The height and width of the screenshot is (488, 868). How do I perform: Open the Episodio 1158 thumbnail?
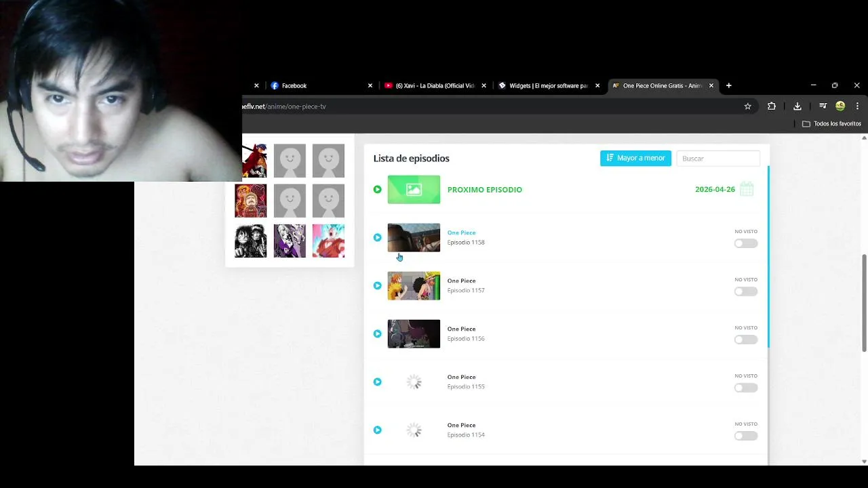(414, 238)
